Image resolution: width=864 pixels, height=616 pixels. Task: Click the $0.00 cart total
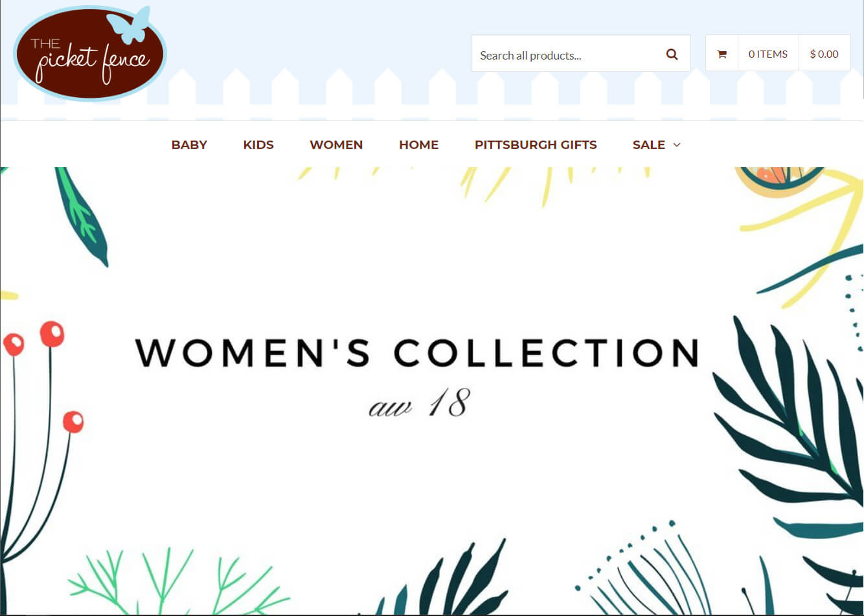click(824, 54)
